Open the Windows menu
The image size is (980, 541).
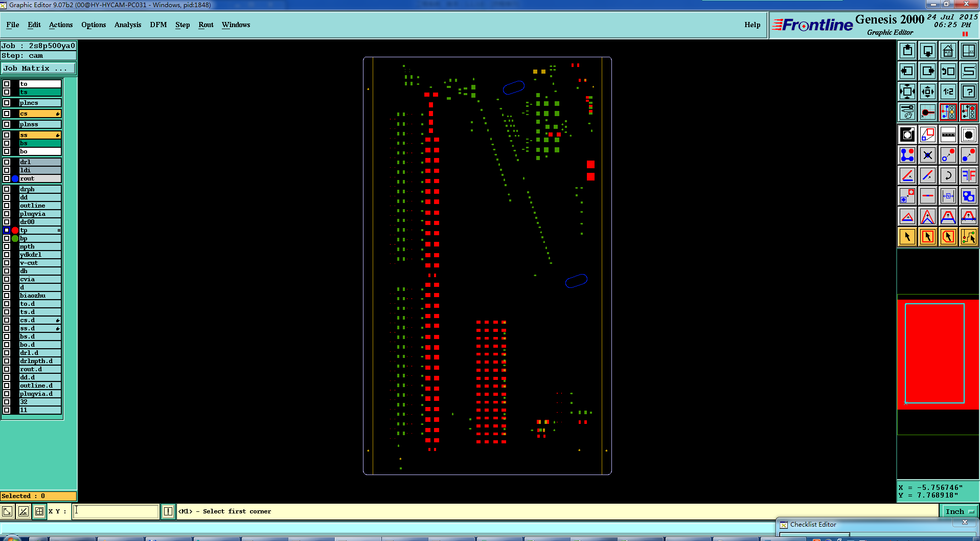pos(236,25)
